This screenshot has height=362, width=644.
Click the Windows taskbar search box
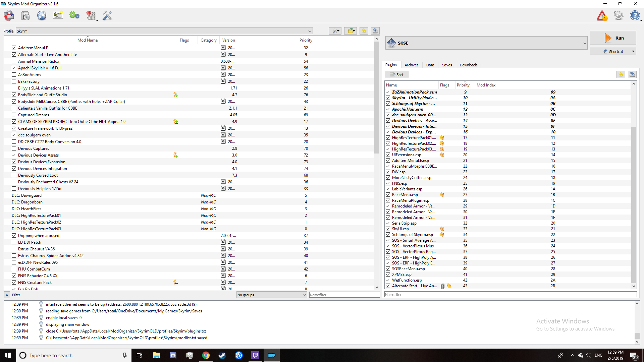74,355
